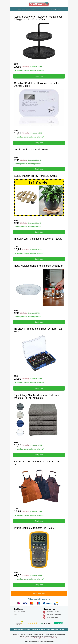Select the blue towel color swatch
The image size is (78, 644).
[20, 423]
